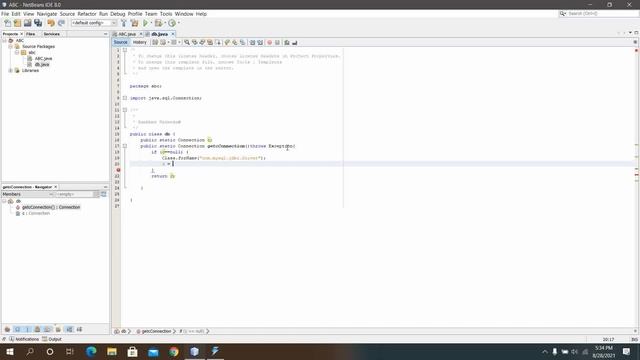Click the Source view button

(120, 42)
